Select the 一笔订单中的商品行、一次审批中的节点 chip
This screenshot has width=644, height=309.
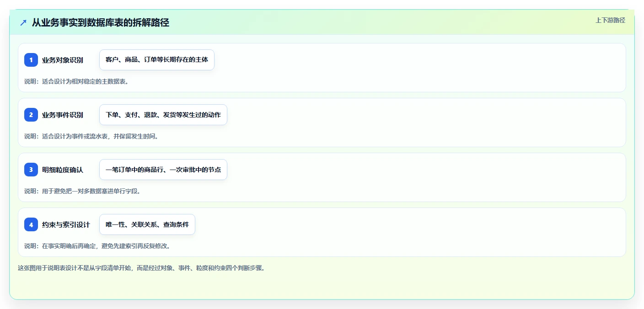click(163, 170)
